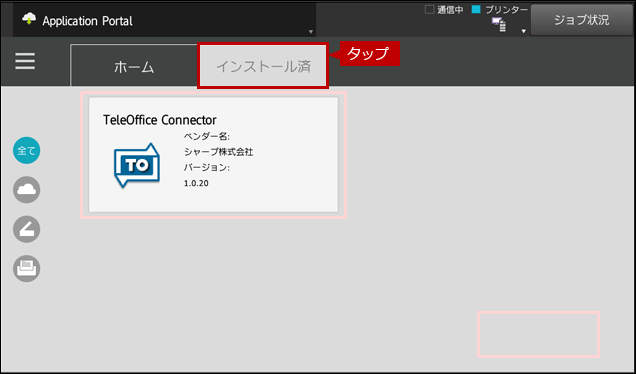Switch to the ホーム tab
Screen dimensions: 636x374
(x=134, y=65)
